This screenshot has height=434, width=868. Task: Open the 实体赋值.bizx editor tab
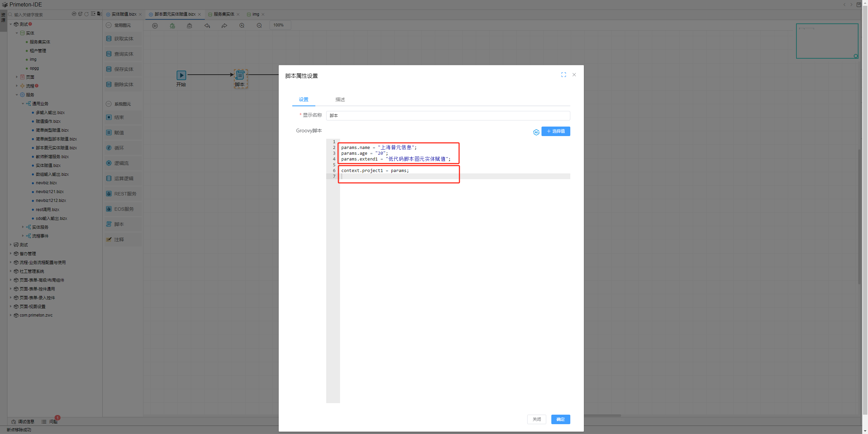click(124, 14)
